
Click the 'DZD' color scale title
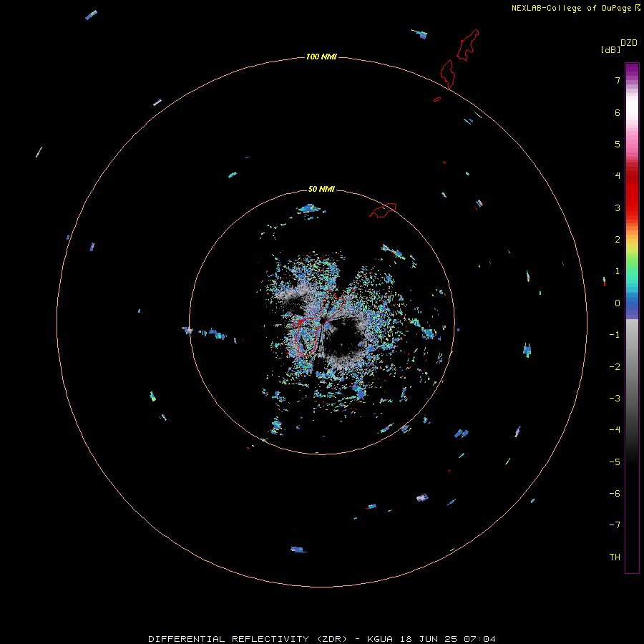click(x=629, y=43)
